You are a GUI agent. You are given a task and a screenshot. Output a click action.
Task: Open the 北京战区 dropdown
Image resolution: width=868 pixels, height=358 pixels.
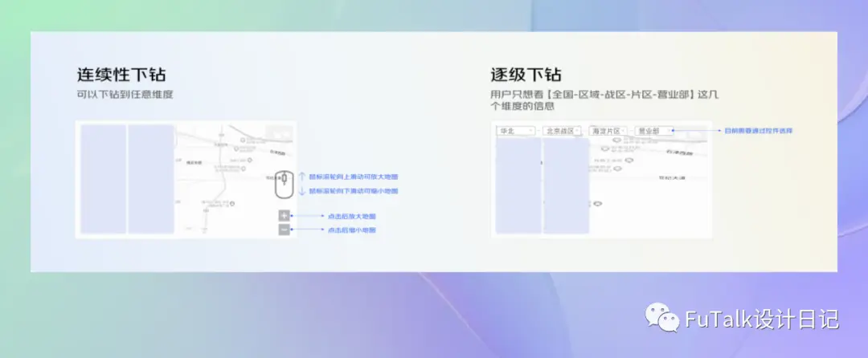(563, 131)
